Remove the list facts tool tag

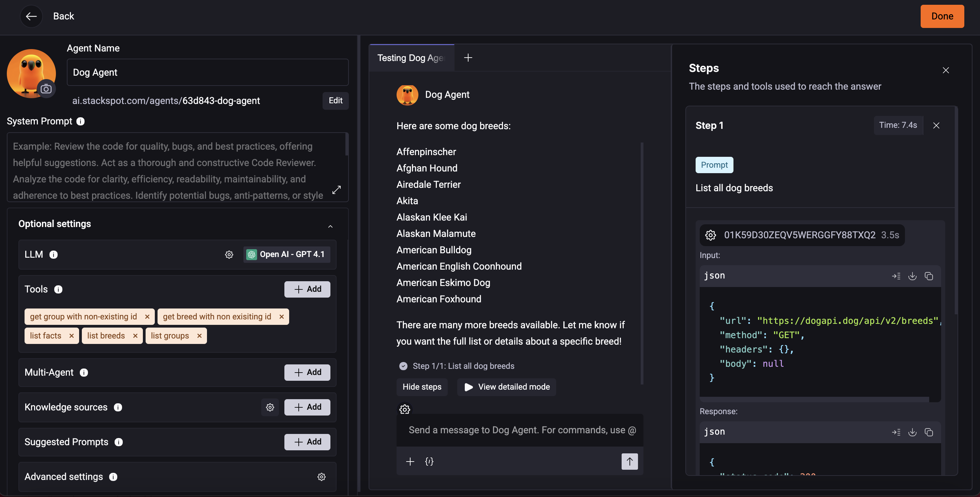72,336
